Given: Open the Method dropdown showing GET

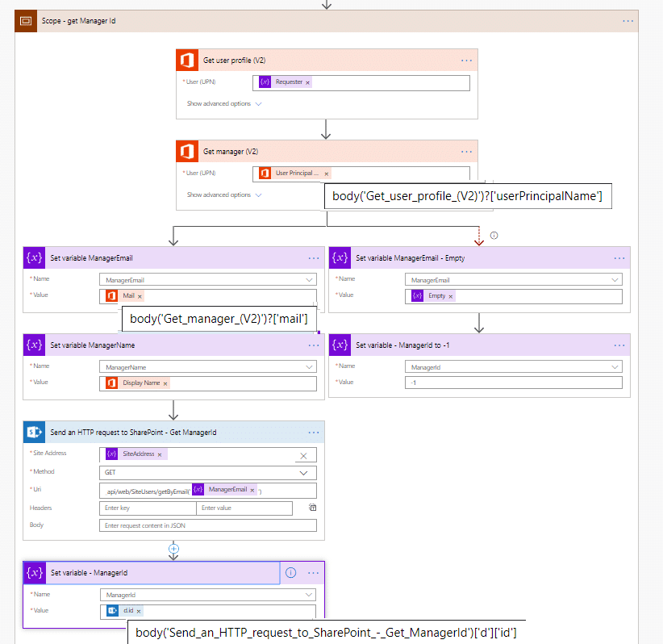Looking at the screenshot, I should coord(303,472).
